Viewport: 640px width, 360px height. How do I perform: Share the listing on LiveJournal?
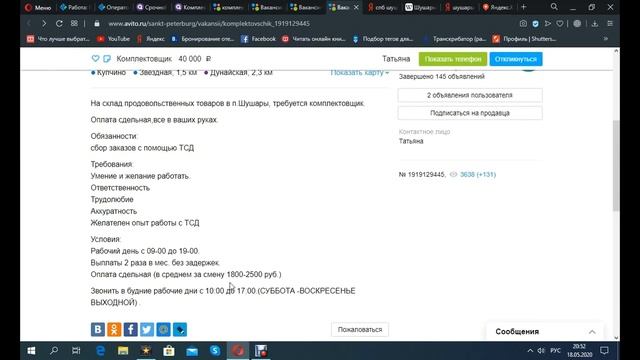point(180,329)
